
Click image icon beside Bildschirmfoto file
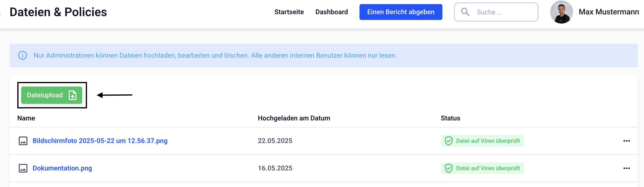point(23,141)
